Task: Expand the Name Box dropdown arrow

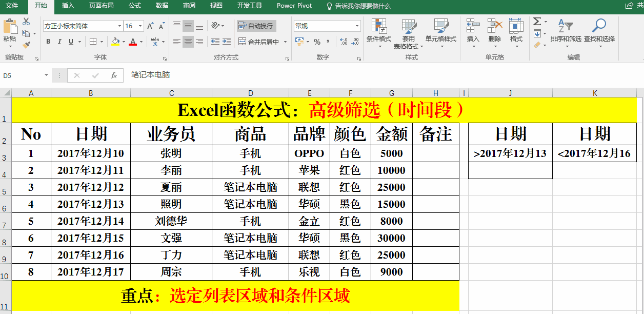Action: click(x=46, y=75)
